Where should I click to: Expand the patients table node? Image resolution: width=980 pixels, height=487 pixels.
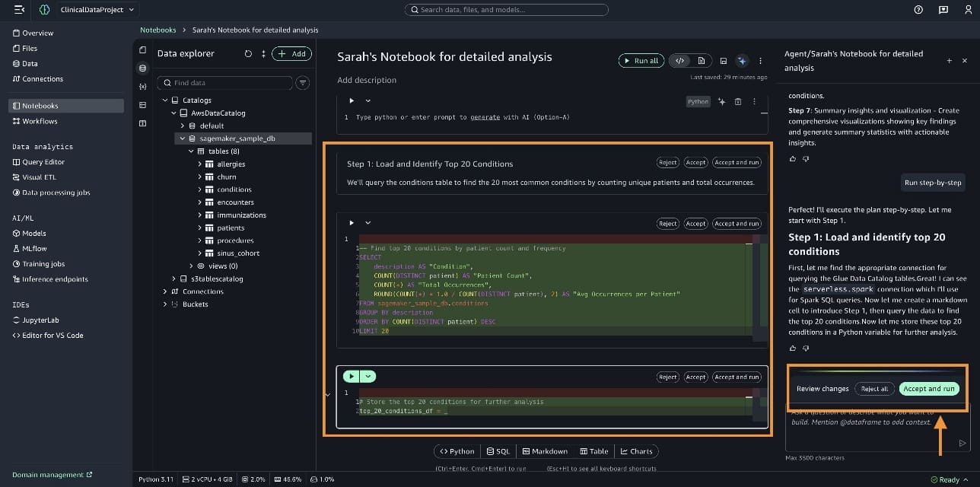pos(200,228)
